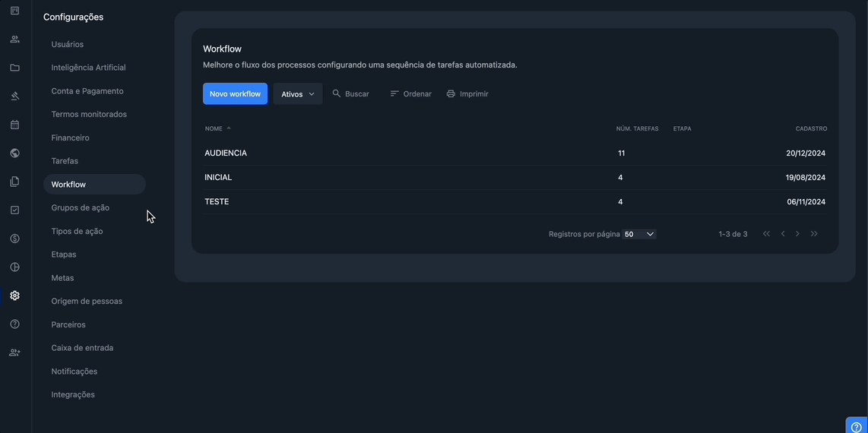Screen dimensions: 868x433
Task: Open Grupos de ação settings
Action: coord(81,208)
